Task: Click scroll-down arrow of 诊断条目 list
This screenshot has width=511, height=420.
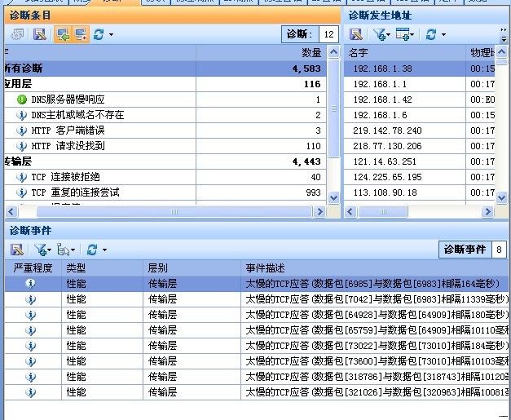Action: pos(333,197)
